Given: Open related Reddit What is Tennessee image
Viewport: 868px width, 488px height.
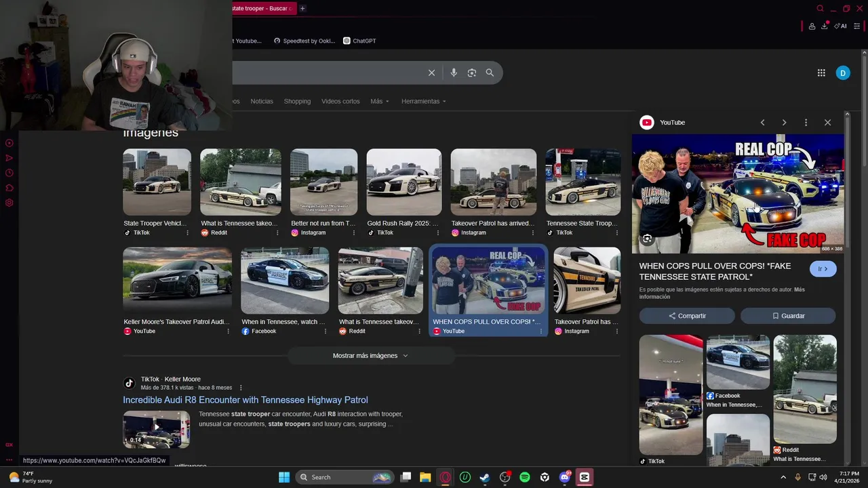Looking at the screenshot, I should coord(805,390).
